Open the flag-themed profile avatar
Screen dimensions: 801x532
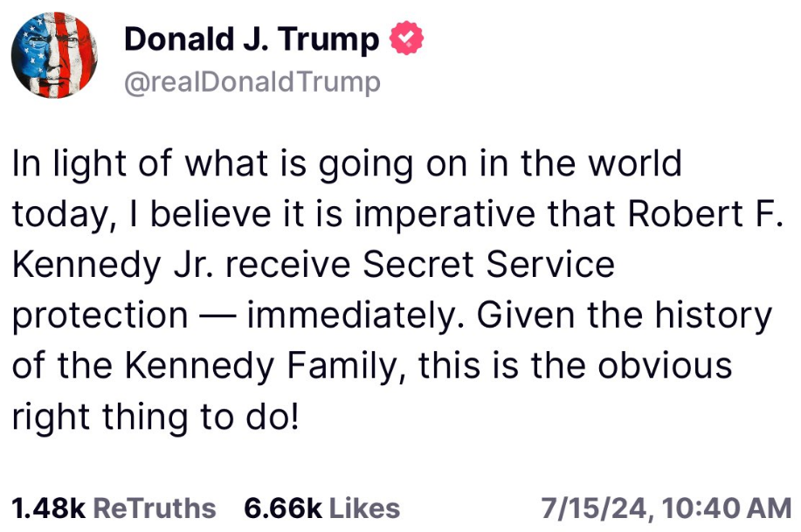pyautogui.click(x=54, y=55)
